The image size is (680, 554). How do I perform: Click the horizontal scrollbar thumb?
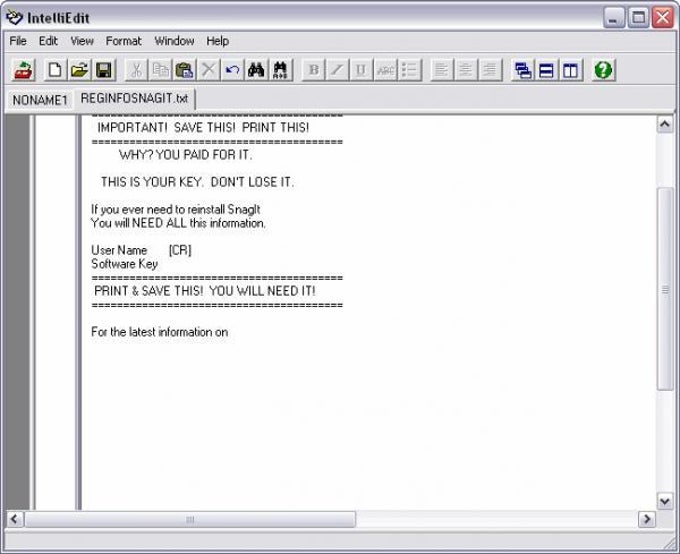tap(190, 519)
